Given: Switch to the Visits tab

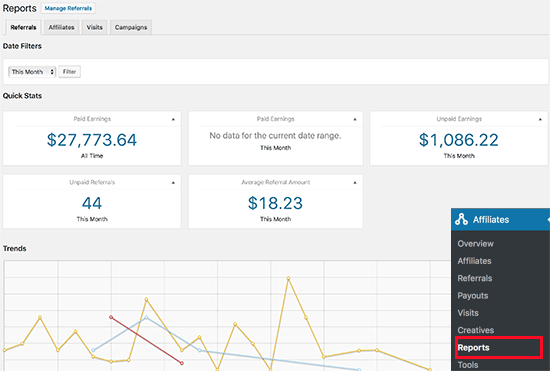Looking at the screenshot, I should tap(95, 27).
